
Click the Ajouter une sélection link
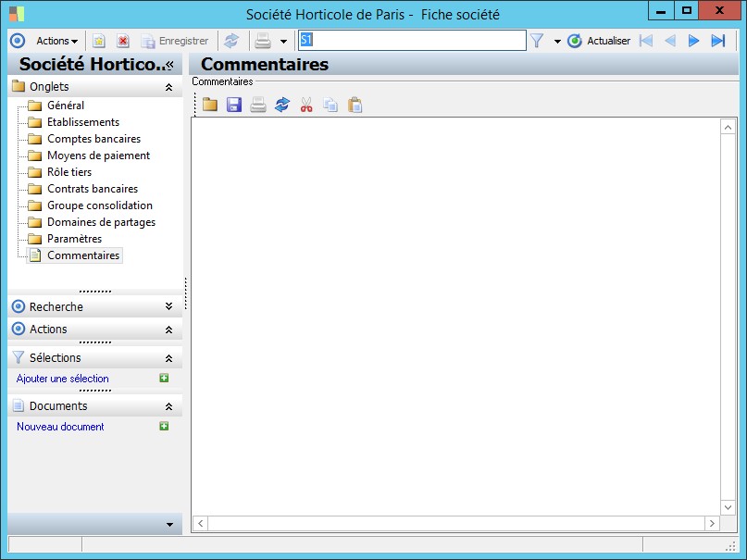coord(62,379)
